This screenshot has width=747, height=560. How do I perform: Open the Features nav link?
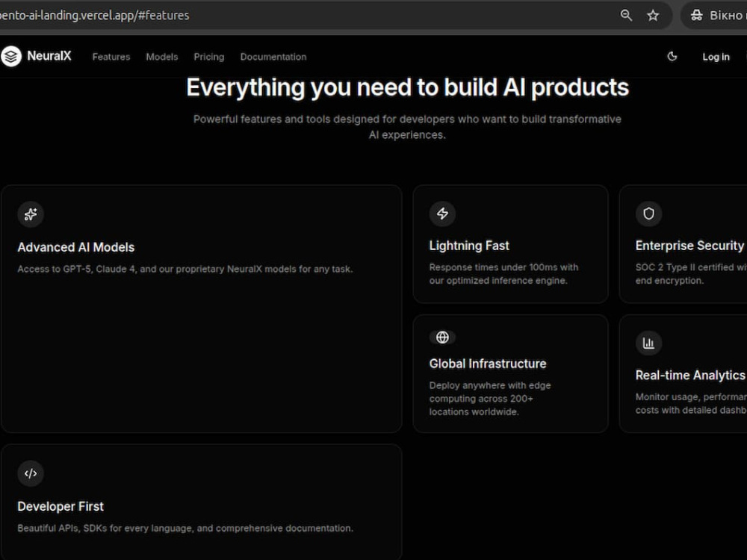tap(111, 57)
